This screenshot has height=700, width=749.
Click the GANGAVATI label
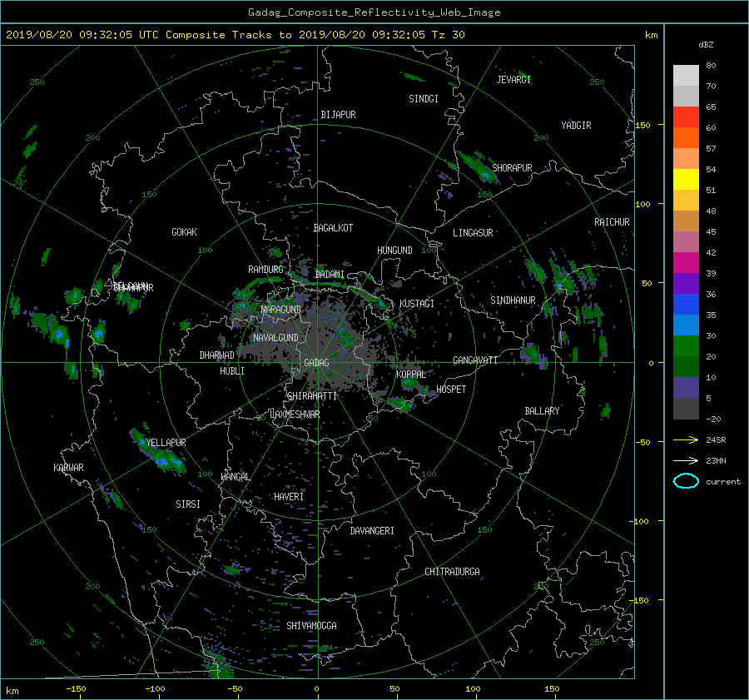[475, 360]
